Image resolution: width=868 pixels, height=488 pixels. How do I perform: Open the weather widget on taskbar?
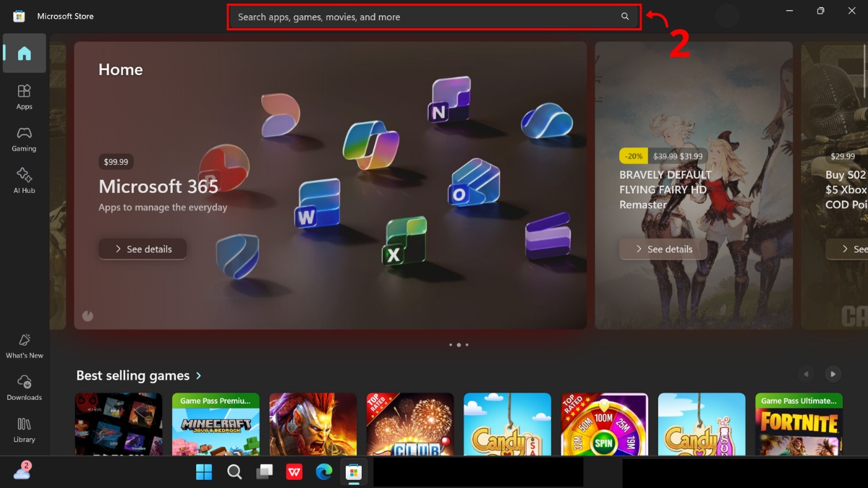(x=22, y=471)
